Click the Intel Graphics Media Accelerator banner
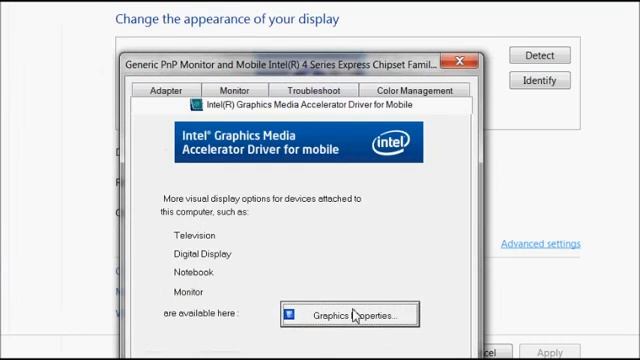This screenshot has width=640, height=360. (x=299, y=142)
